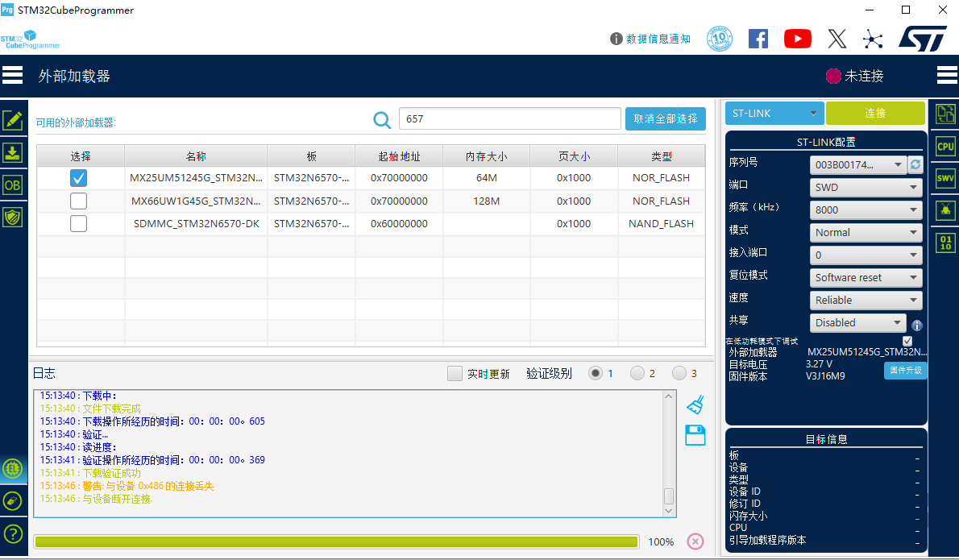Image resolution: width=959 pixels, height=560 pixels.
Task: Open the 速度 Reliable dropdown
Action: (866, 301)
